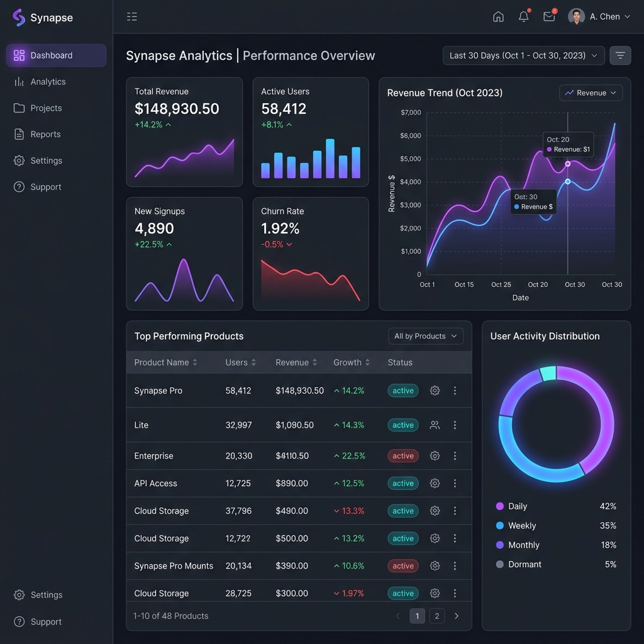Expand the A. Chen account menu chevron
644x644 pixels.
pyautogui.click(x=627, y=17)
